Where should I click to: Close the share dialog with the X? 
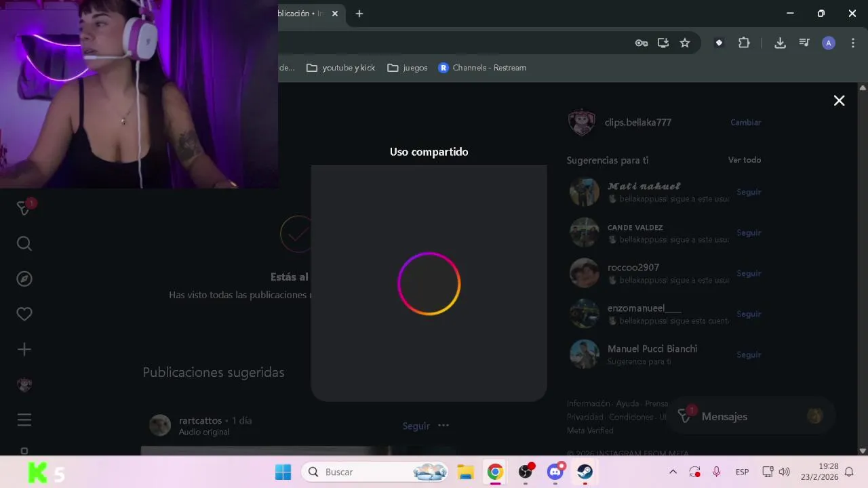[839, 100]
